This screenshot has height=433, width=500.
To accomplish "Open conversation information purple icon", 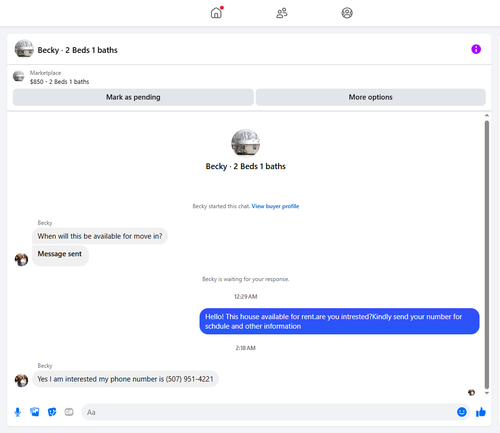I will click(x=476, y=49).
